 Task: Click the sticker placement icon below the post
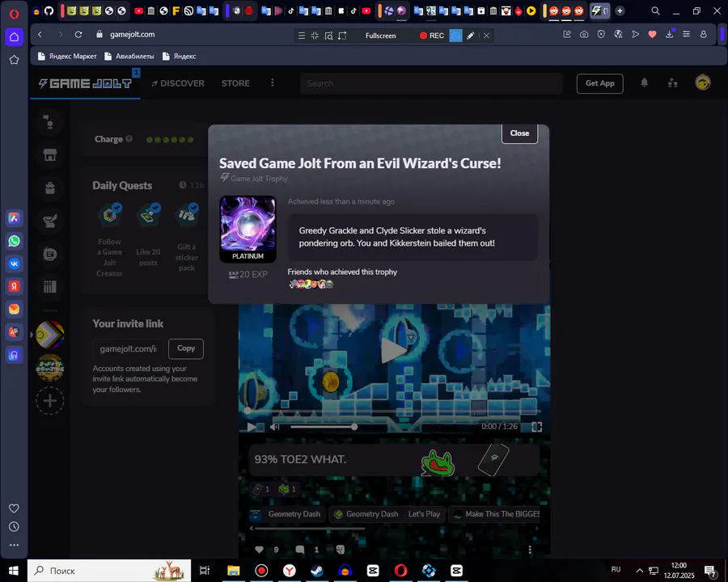click(x=341, y=550)
